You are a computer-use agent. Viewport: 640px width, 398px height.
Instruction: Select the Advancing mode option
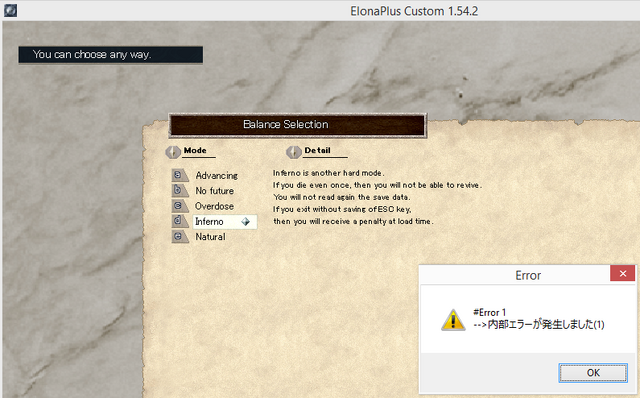click(x=216, y=176)
